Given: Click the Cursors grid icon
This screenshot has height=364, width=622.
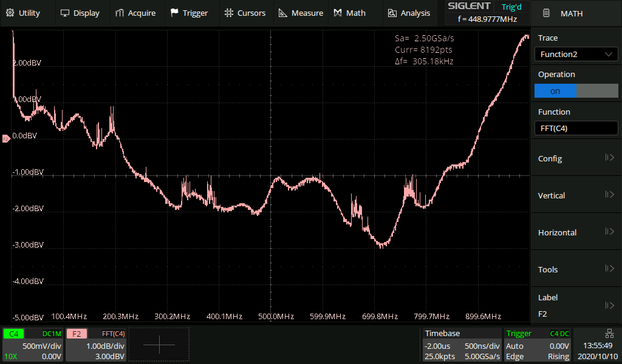Looking at the screenshot, I should (229, 13).
